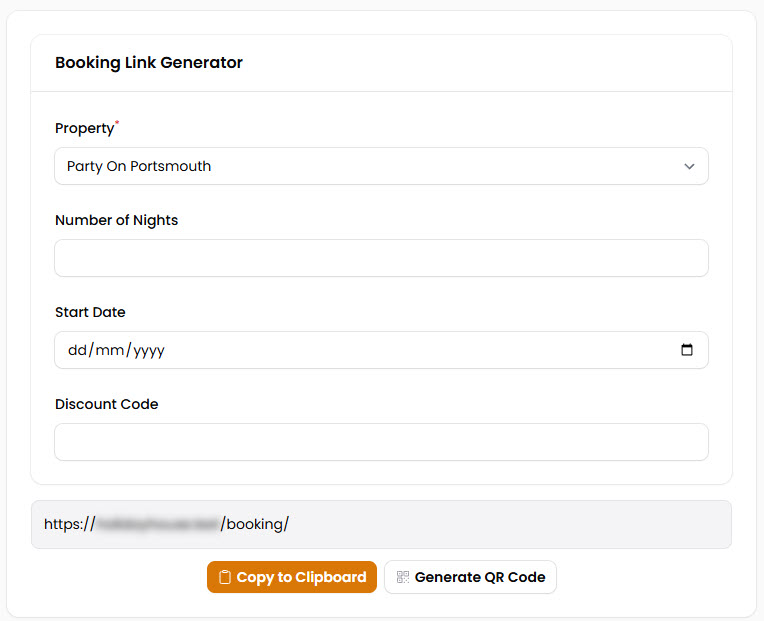Image resolution: width=764 pixels, height=621 pixels.
Task: Click the generated booking URL field
Action: pyautogui.click(x=381, y=524)
